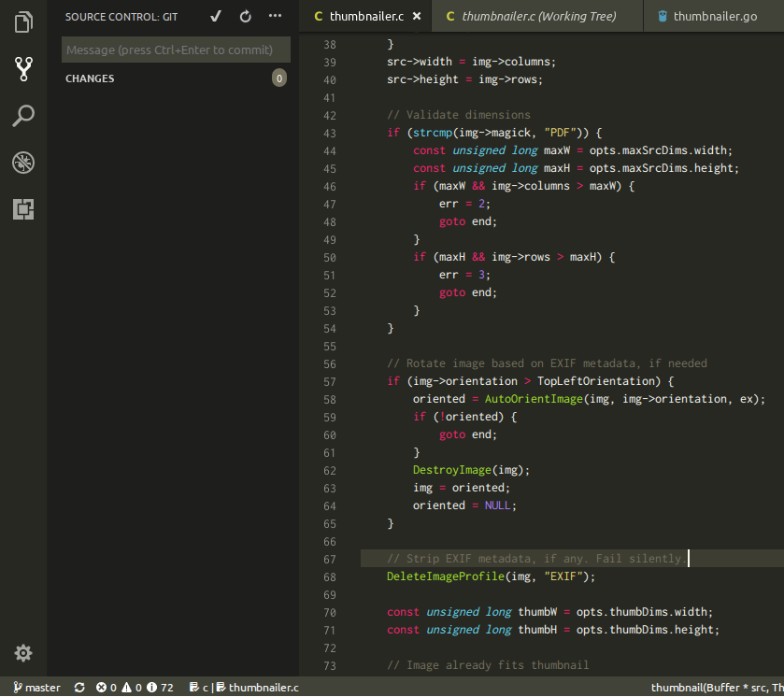784x697 pixels.
Task: Refresh source control with circular arrow
Action: [245, 17]
